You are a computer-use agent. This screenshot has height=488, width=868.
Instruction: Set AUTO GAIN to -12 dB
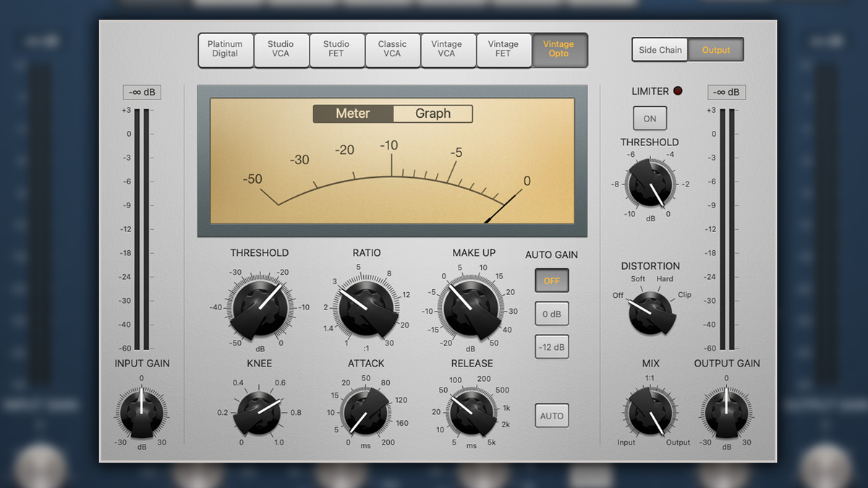[551, 347]
